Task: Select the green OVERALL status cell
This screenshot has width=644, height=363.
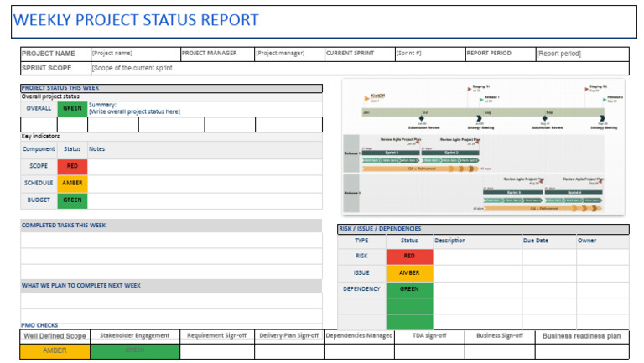Action: tap(72, 108)
